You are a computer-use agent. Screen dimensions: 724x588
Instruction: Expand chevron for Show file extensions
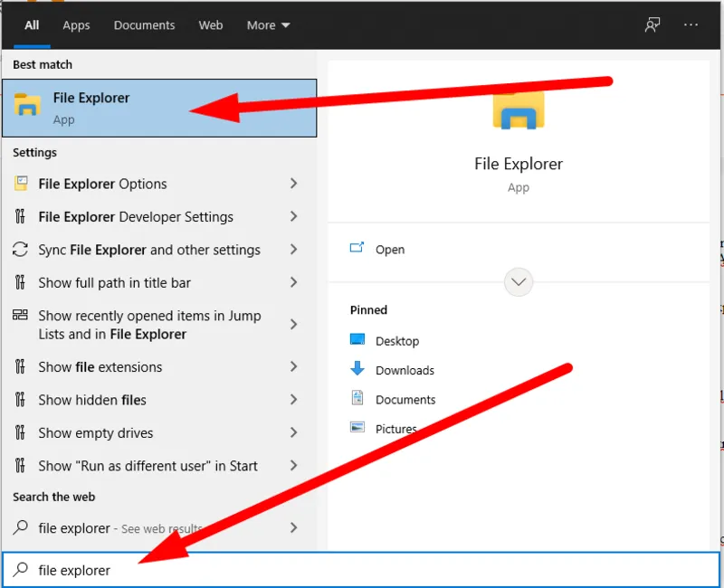(x=293, y=366)
